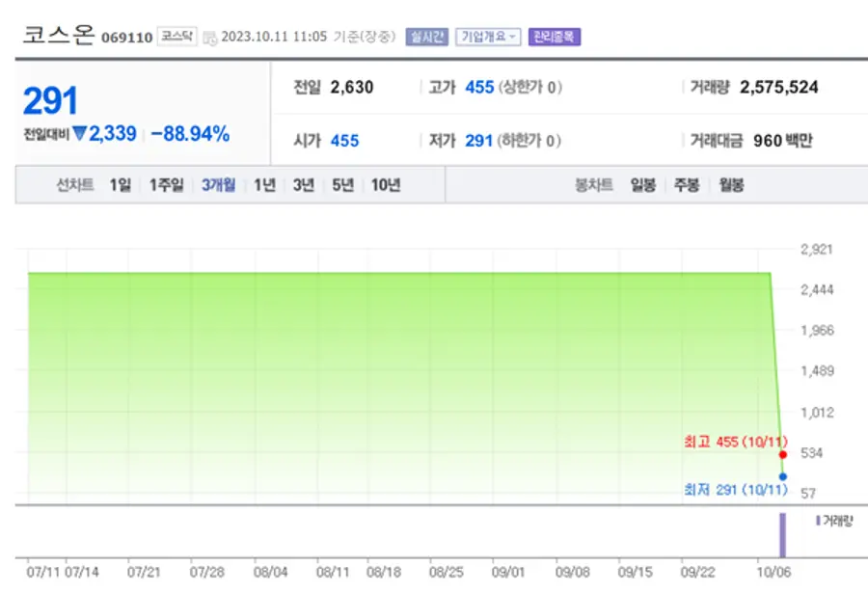Click the blue 최저 291 point on chart
This screenshot has width=868, height=593.
coord(782,476)
